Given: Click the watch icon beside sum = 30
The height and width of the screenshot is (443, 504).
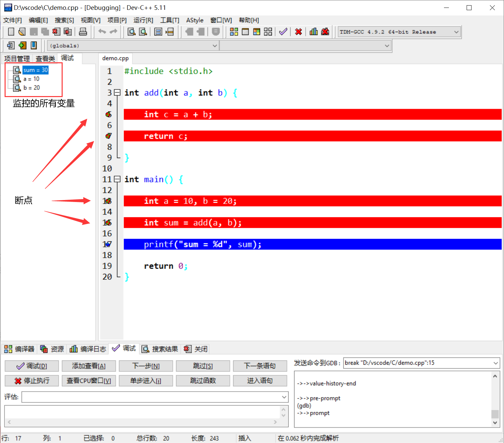Looking at the screenshot, I should coord(17,70).
